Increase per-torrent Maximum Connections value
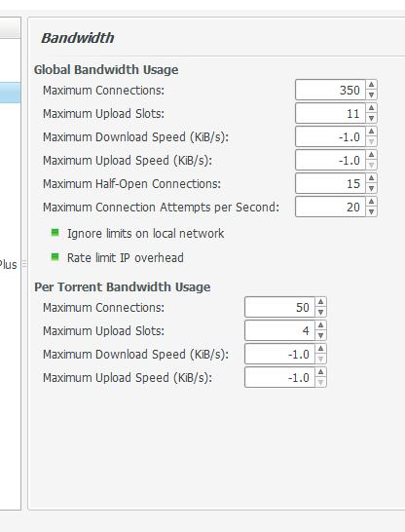 320,302
